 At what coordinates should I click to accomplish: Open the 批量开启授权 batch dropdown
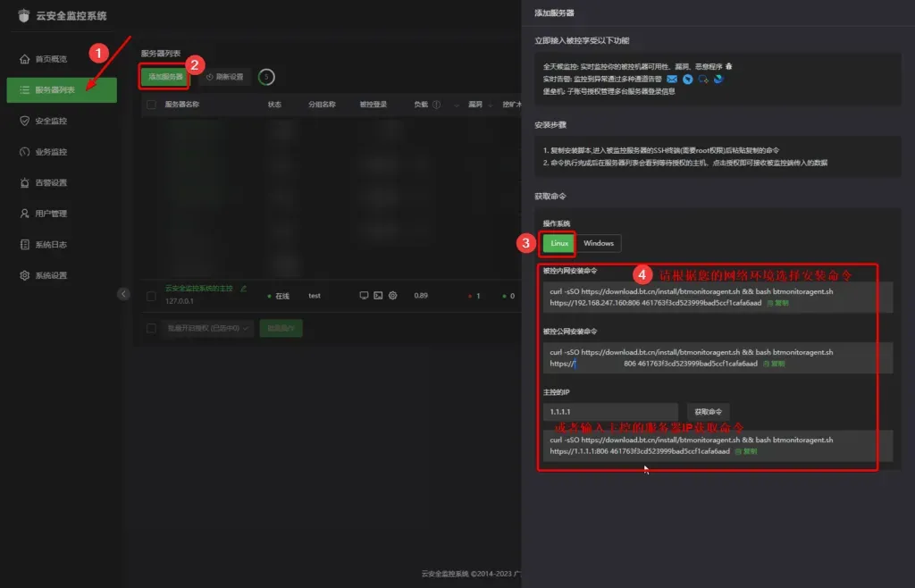pos(207,328)
